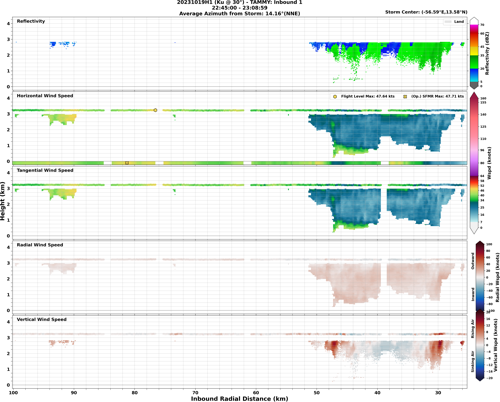Click the green band of the Reflectivity colorbar
This screenshot has width=500, height=402.
click(x=474, y=62)
